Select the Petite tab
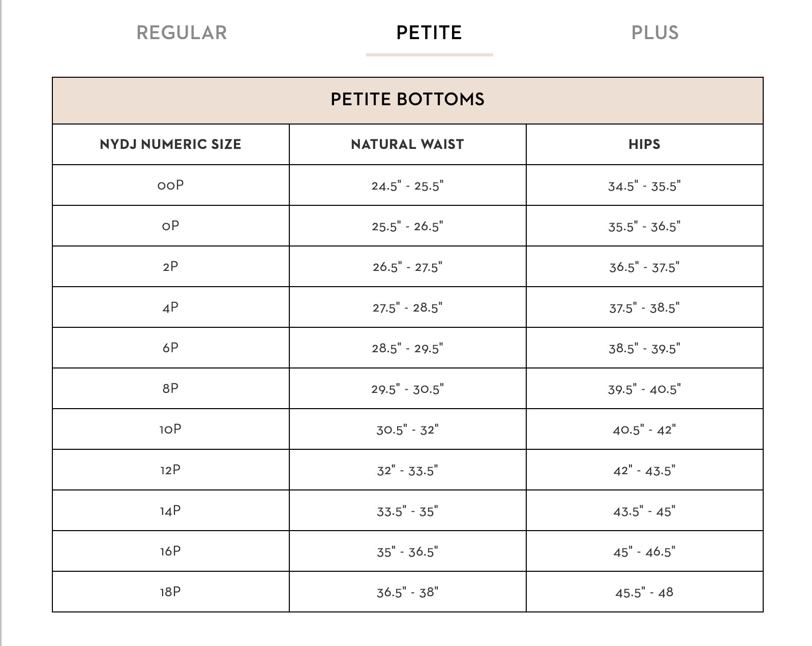Viewport: 812px width, 646px height. pos(429,33)
